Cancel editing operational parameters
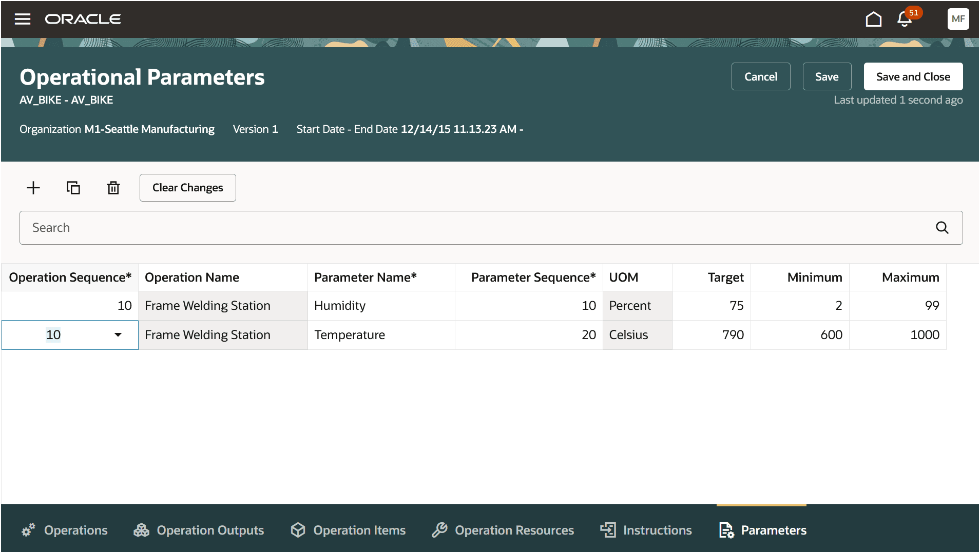Image resolution: width=980 pixels, height=553 pixels. (x=760, y=76)
